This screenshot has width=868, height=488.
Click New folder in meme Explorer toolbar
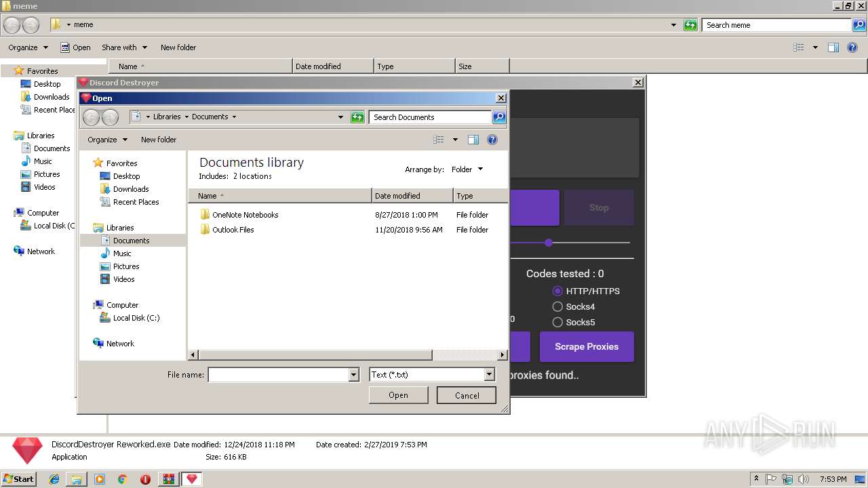pyautogui.click(x=178, y=47)
